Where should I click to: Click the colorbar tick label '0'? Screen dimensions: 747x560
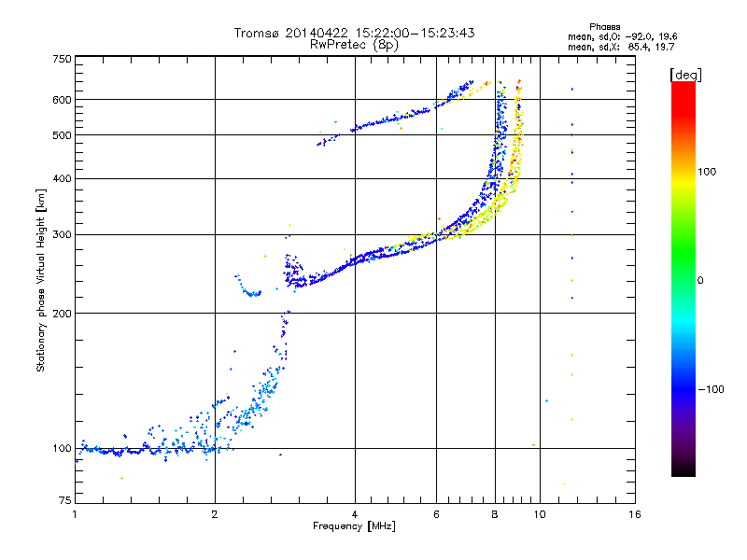pyautogui.click(x=700, y=280)
